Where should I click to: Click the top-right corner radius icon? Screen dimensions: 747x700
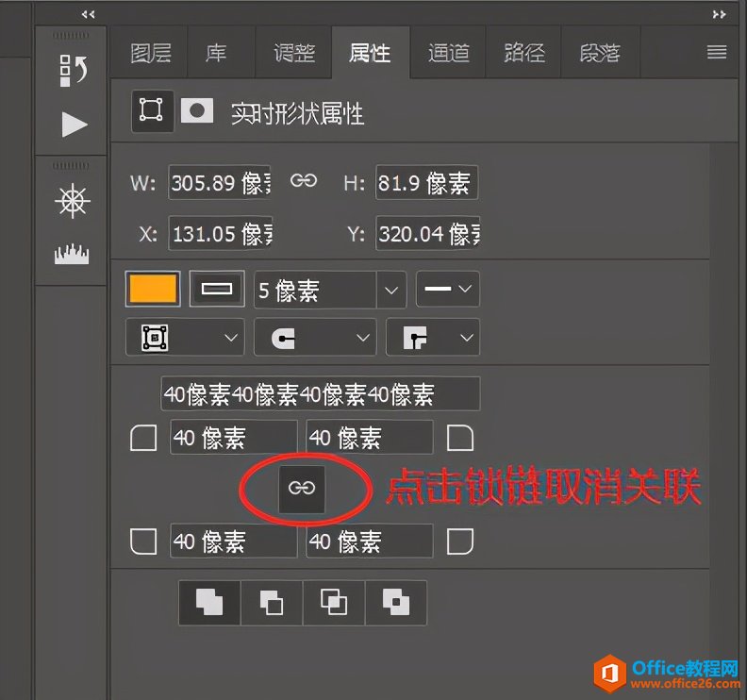[460, 438]
